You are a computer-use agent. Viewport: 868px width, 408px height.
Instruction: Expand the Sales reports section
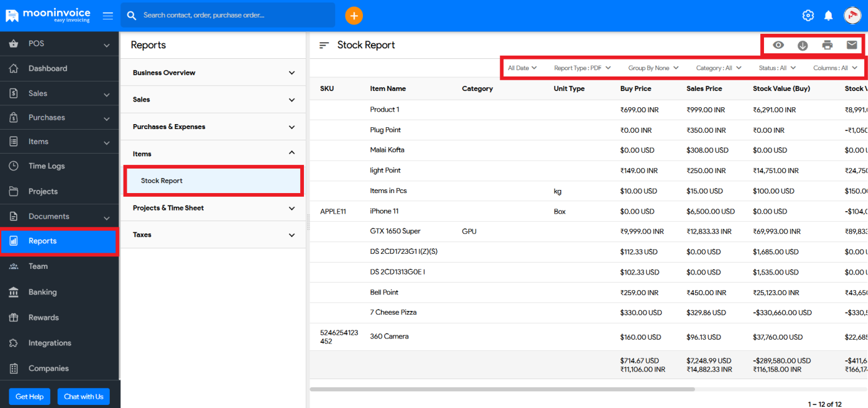click(213, 100)
